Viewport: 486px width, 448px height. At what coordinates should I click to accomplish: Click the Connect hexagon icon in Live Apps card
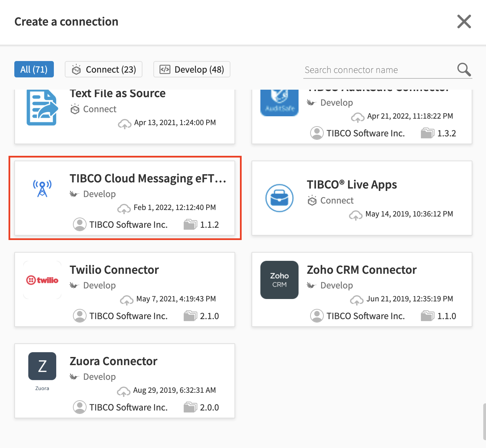(x=312, y=200)
